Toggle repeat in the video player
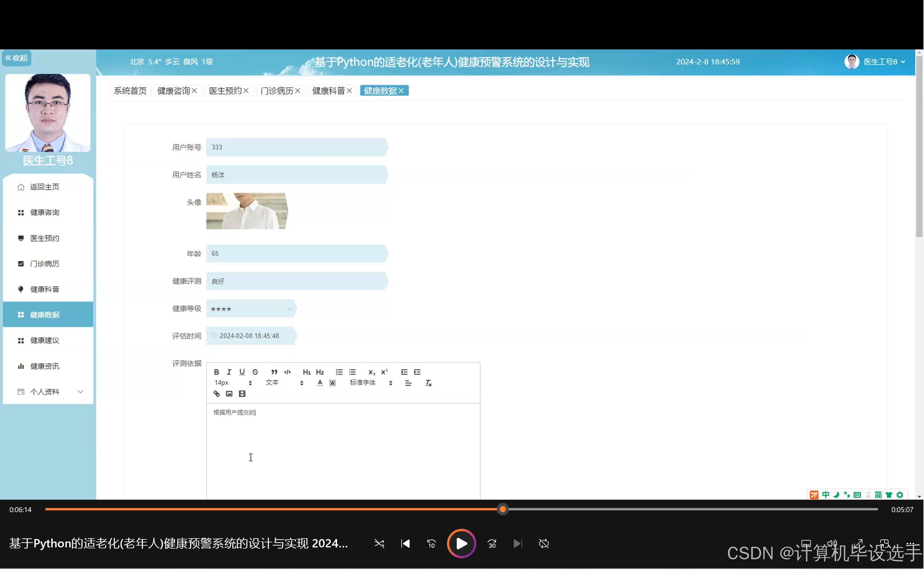 (544, 544)
